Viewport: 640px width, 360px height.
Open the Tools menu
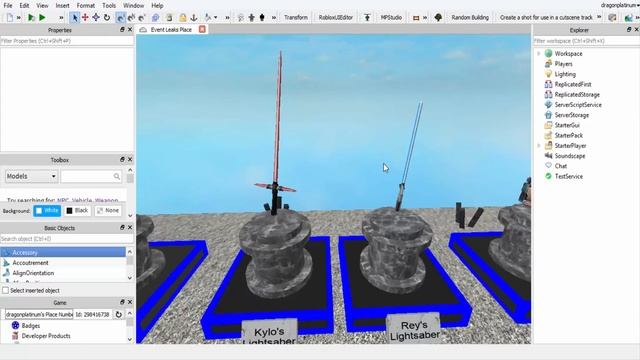(109, 6)
